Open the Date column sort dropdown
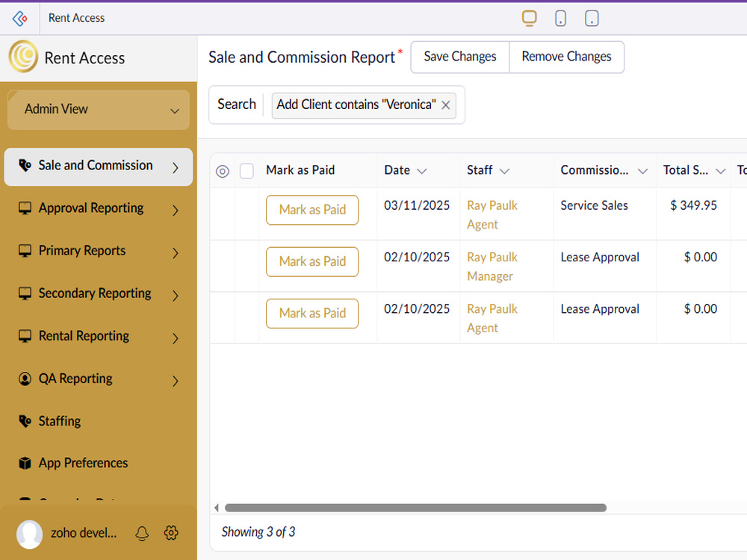The image size is (747, 560). pos(421,171)
